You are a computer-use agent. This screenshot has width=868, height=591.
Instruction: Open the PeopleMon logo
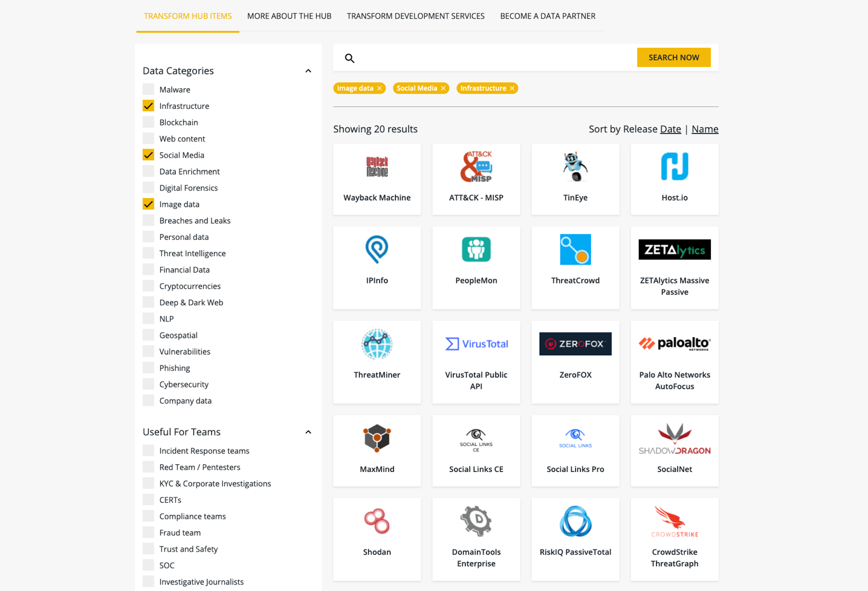tap(476, 250)
